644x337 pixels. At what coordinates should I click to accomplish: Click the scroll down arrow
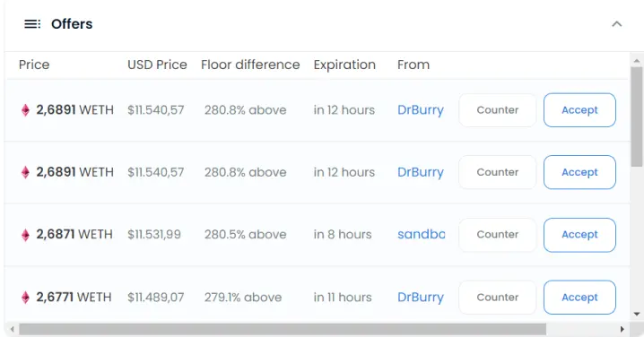click(637, 315)
